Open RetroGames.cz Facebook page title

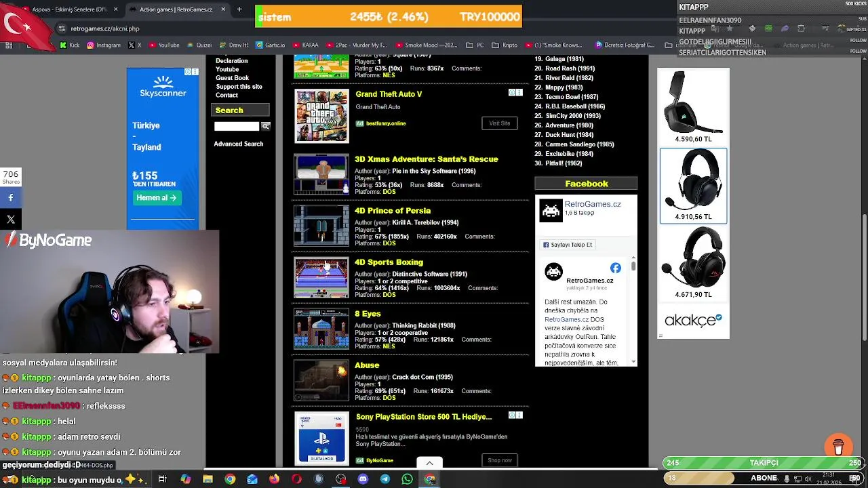tap(593, 204)
